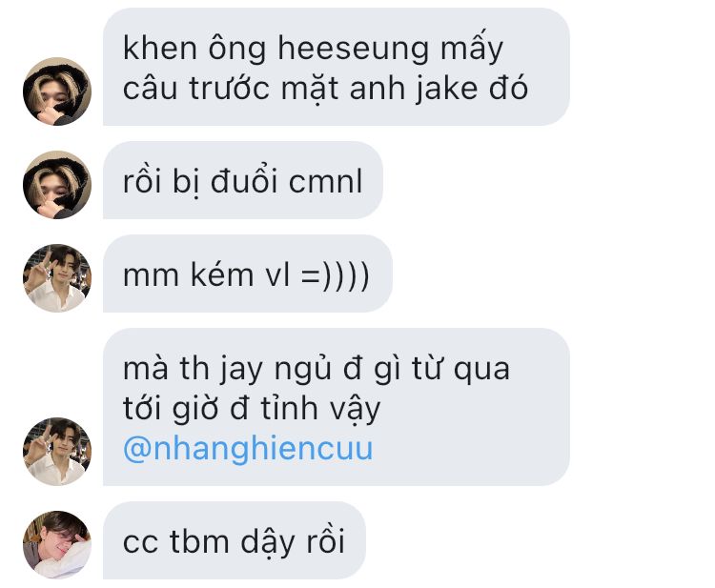Click the word 'kém' in the third message
The width and height of the screenshot is (715, 588).
point(221,274)
